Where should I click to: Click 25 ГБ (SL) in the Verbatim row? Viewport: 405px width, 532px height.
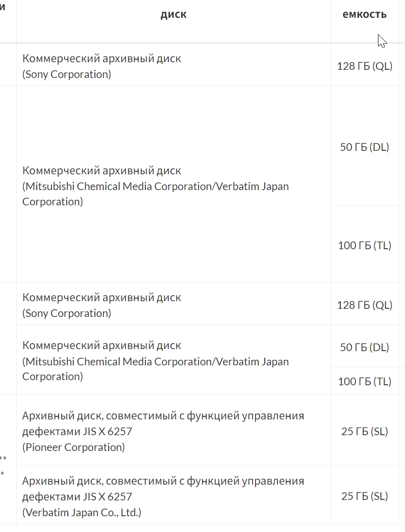pyautogui.click(x=364, y=496)
